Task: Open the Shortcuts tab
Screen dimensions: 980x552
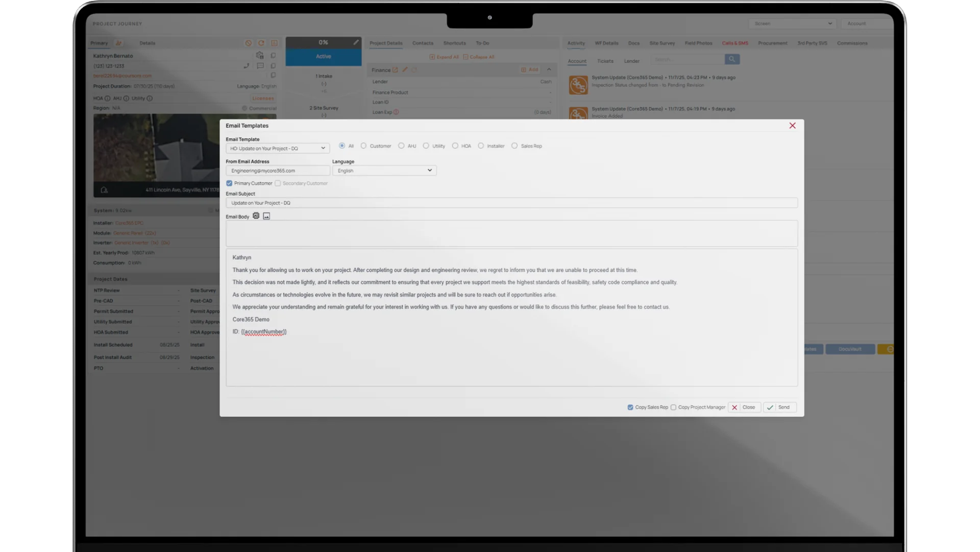Action: click(x=454, y=43)
